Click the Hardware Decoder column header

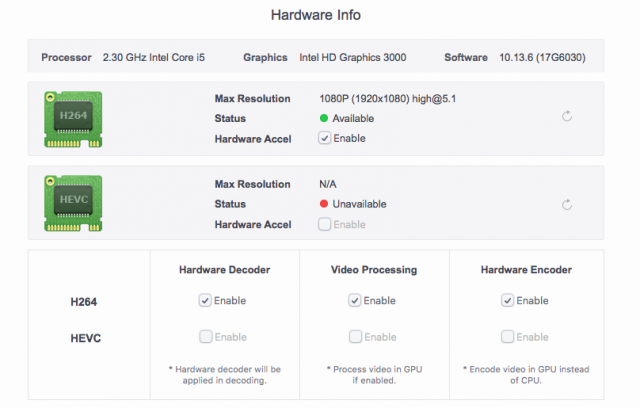tap(224, 270)
